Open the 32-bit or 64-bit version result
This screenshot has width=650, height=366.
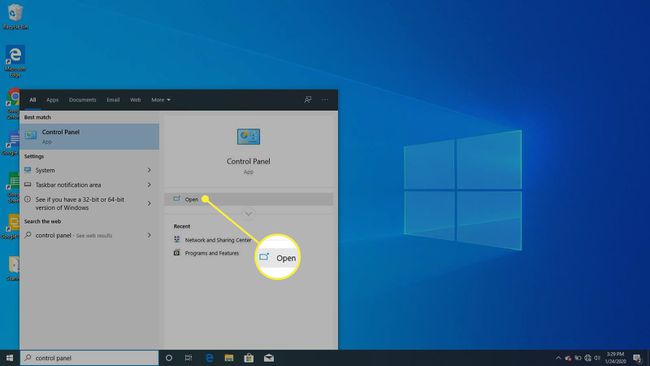click(90, 203)
